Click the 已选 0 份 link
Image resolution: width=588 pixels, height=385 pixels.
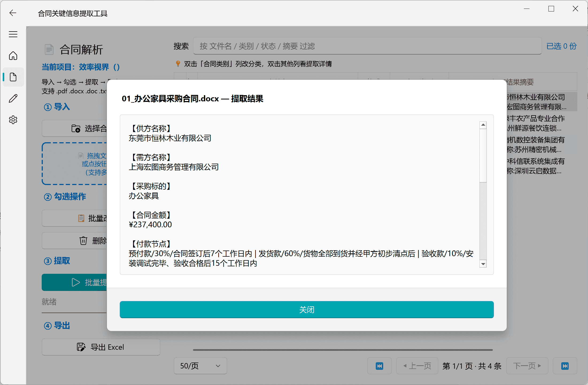click(x=561, y=46)
